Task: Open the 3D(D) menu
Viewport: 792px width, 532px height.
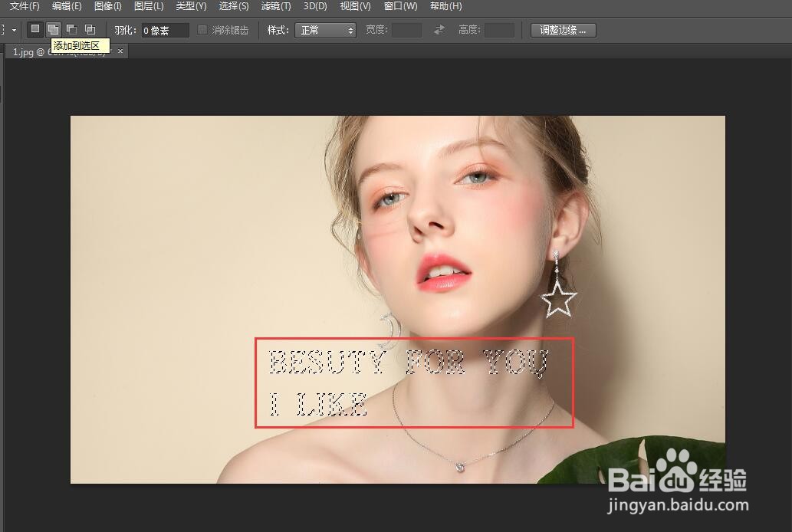Action: pyautogui.click(x=315, y=6)
